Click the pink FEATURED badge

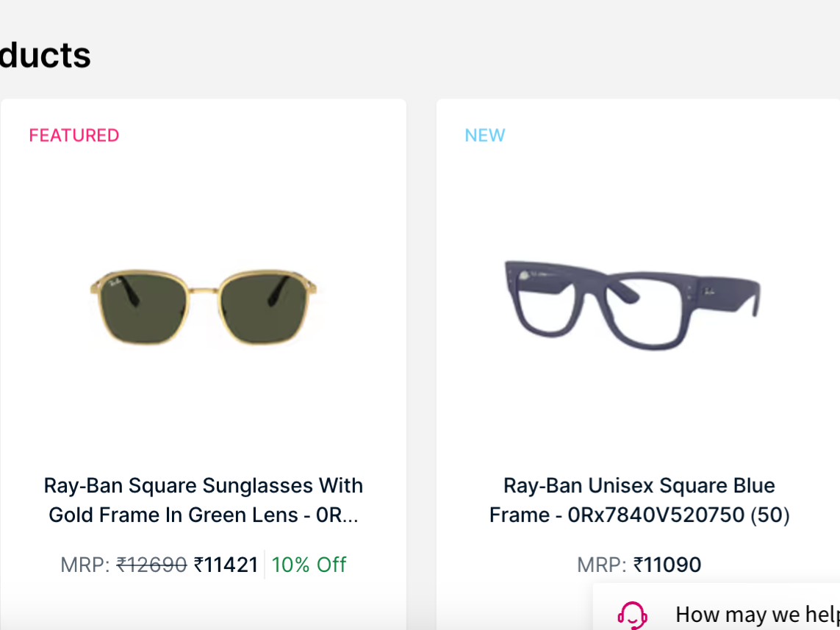(x=74, y=135)
